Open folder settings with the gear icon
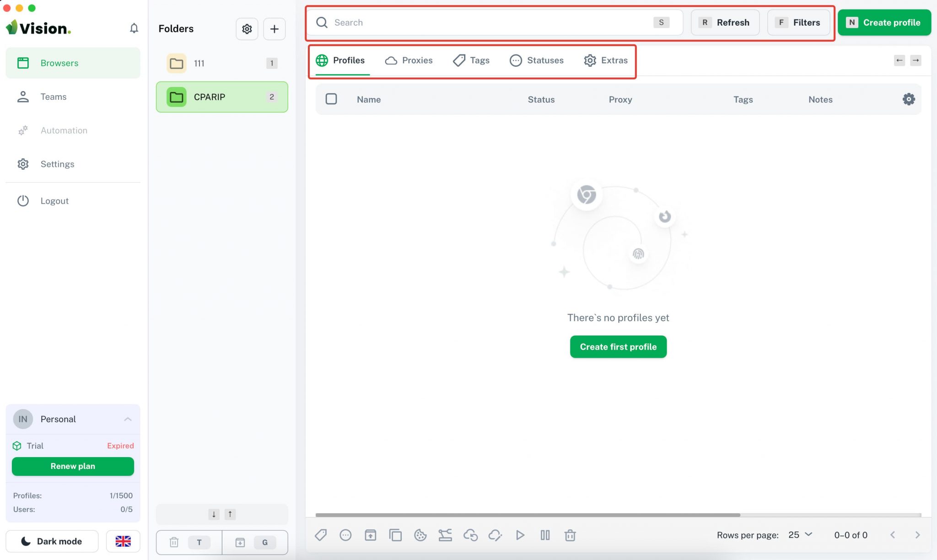937x560 pixels. tap(247, 29)
